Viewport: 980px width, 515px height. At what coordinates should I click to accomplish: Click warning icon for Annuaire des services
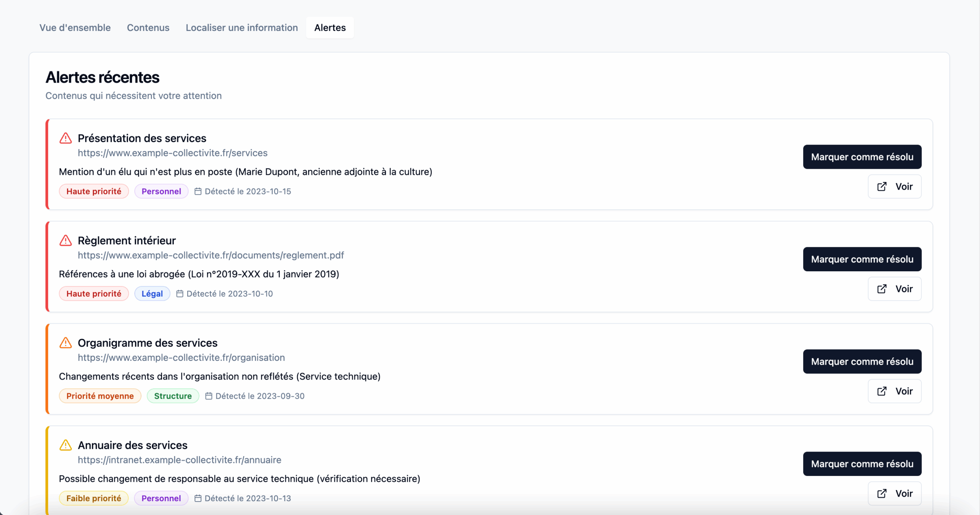pyautogui.click(x=66, y=445)
